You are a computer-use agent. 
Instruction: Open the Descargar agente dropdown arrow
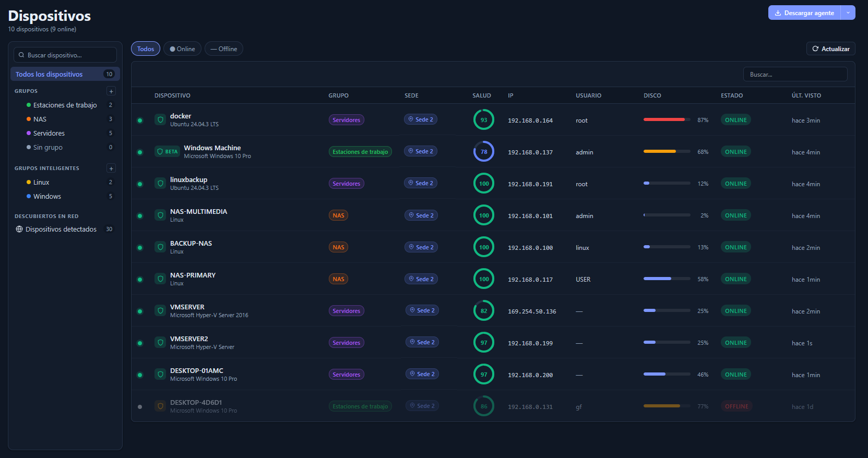tap(848, 13)
